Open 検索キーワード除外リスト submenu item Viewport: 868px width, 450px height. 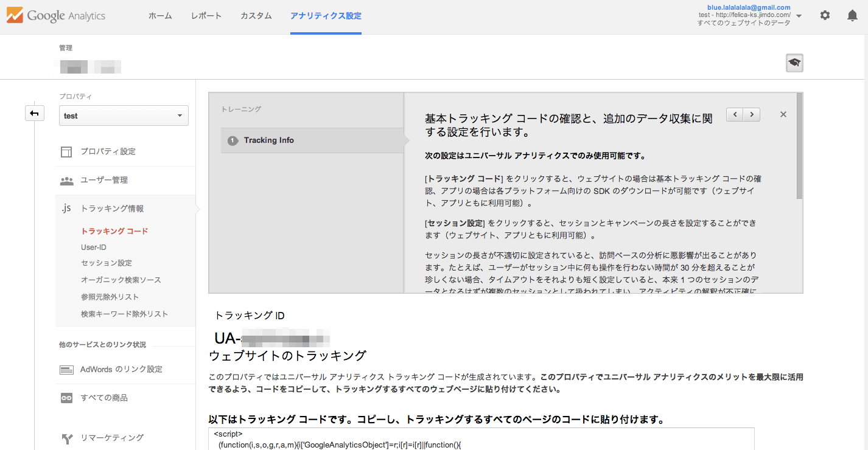tap(124, 314)
